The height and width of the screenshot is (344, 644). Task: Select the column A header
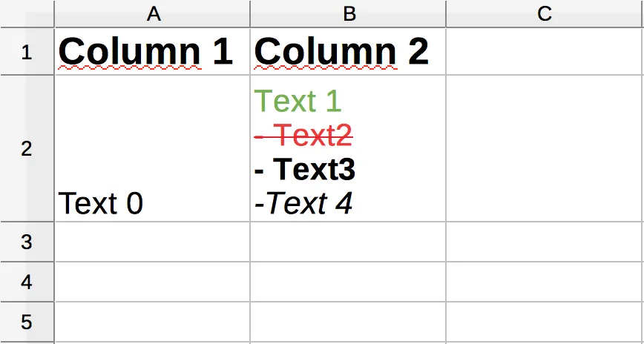(x=152, y=13)
